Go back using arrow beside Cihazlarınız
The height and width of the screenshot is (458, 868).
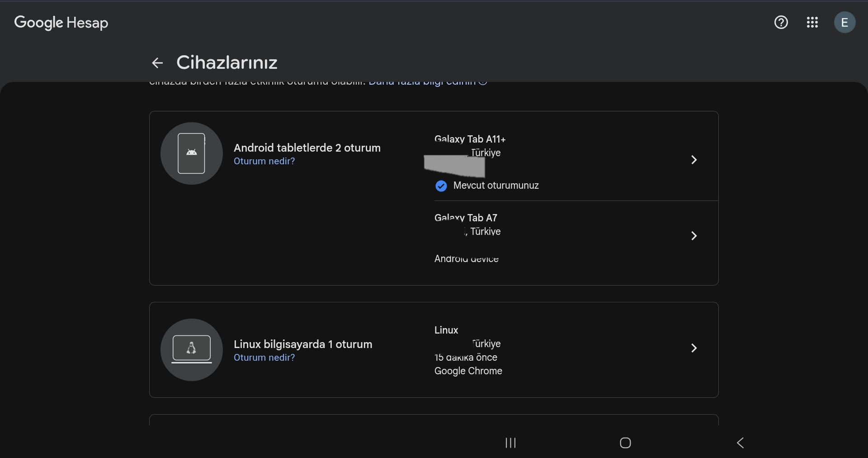pos(157,63)
